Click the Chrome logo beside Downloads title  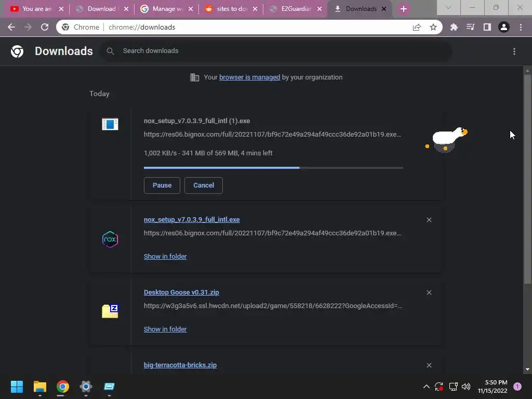(x=17, y=51)
